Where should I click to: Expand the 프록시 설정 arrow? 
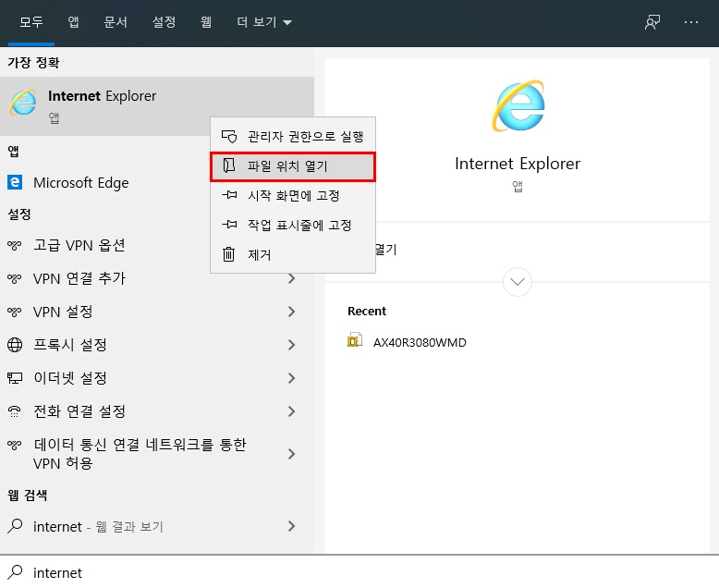[x=291, y=345]
